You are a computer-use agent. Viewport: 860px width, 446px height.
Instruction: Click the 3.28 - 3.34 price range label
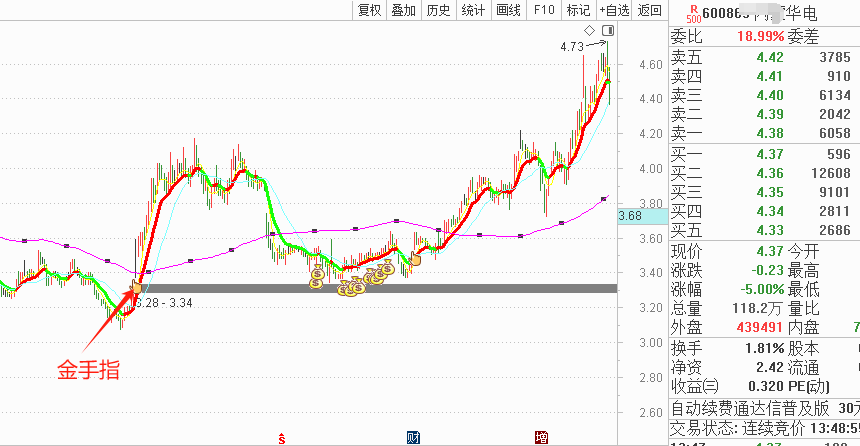[x=163, y=303]
